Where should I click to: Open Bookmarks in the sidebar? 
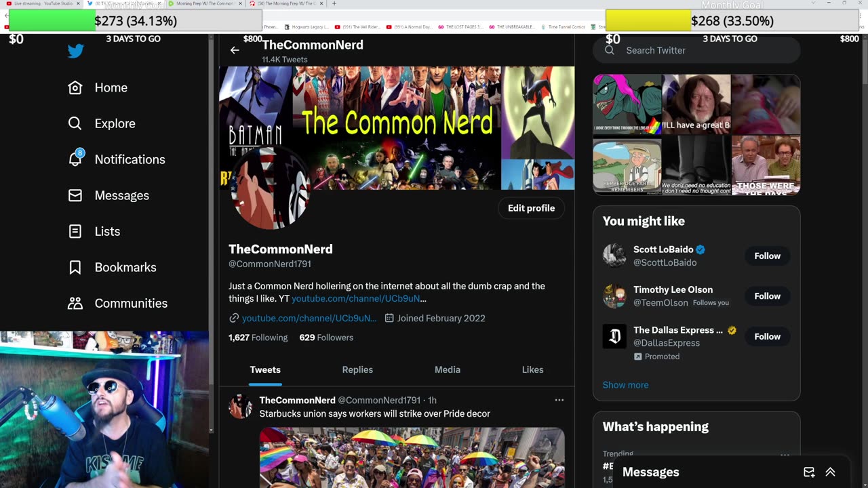pos(125,267)
